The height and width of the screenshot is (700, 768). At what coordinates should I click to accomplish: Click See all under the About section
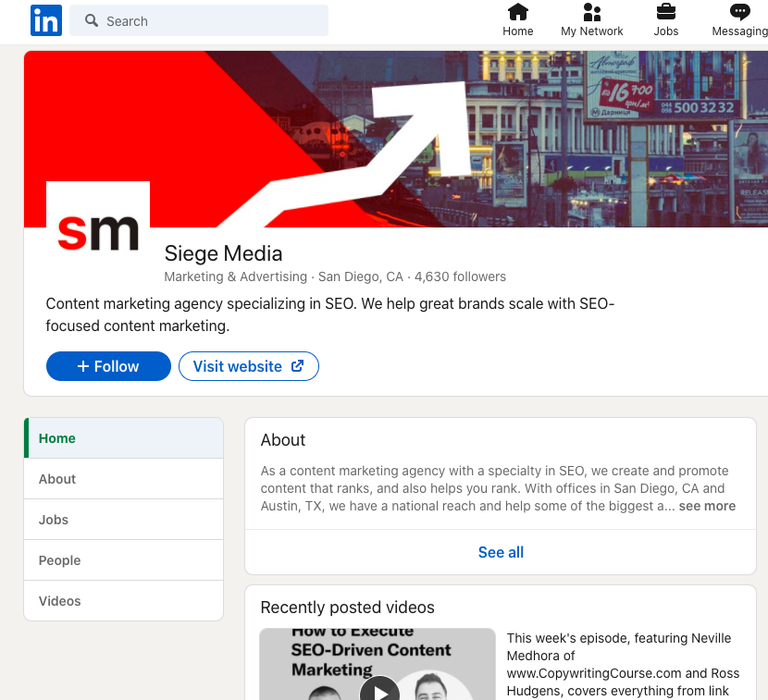[500, 551]
